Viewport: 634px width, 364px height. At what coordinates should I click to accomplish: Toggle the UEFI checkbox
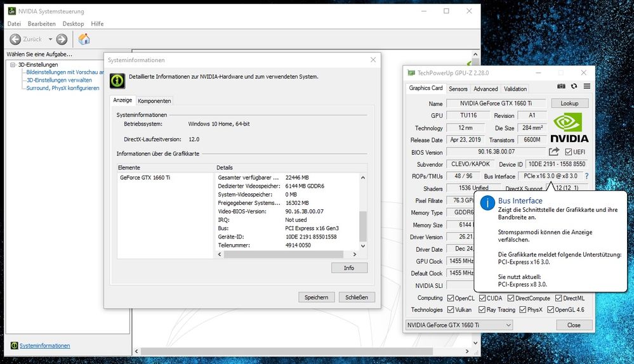point(569,152)
